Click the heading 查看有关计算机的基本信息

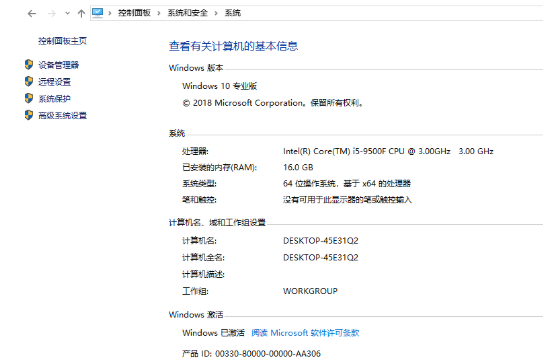tap(233, 46)
